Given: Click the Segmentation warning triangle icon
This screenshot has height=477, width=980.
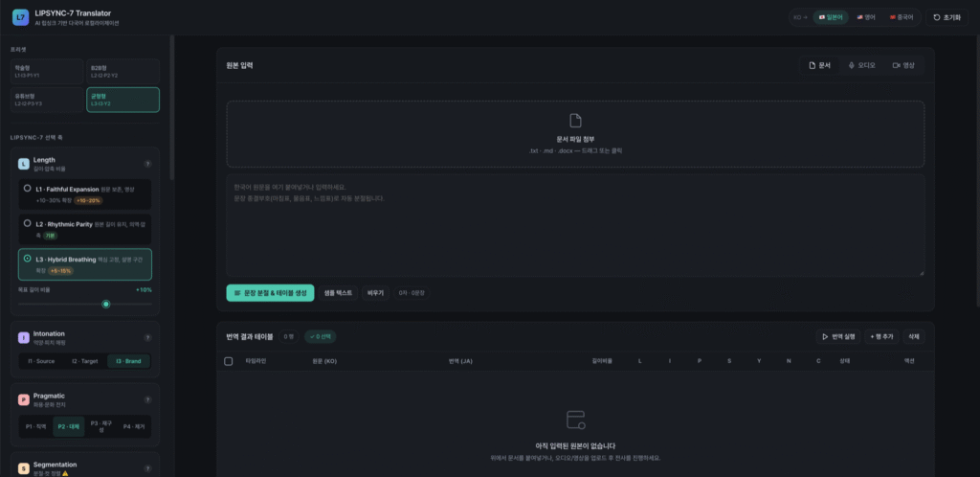Looking at the screenshot, I should pos(65,473).
